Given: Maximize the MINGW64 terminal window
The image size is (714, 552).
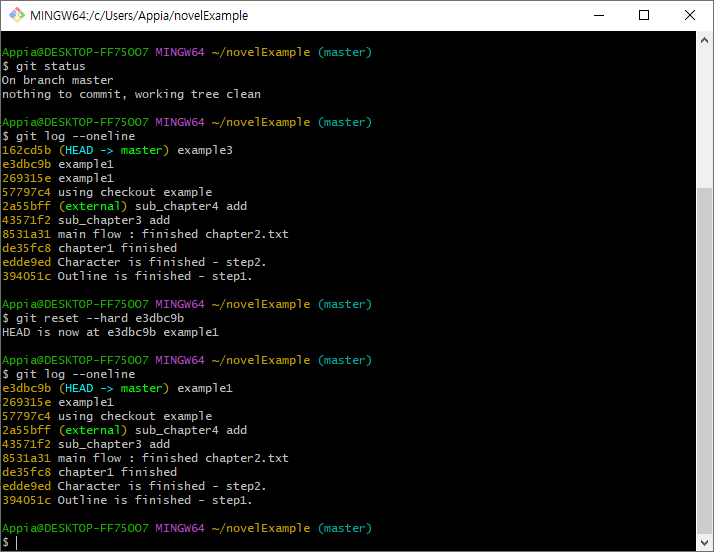Looking at the screenshot, I should point(644,15).
